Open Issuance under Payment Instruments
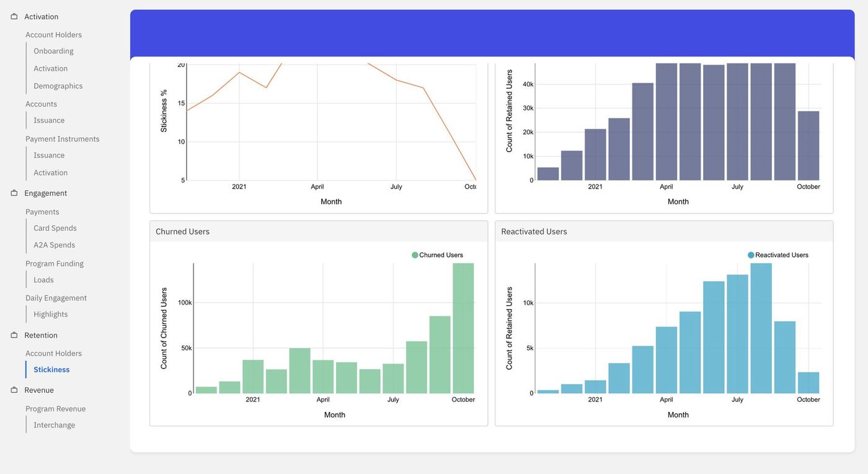This screenshot has width=868, height=474. [x=49, y=155]
